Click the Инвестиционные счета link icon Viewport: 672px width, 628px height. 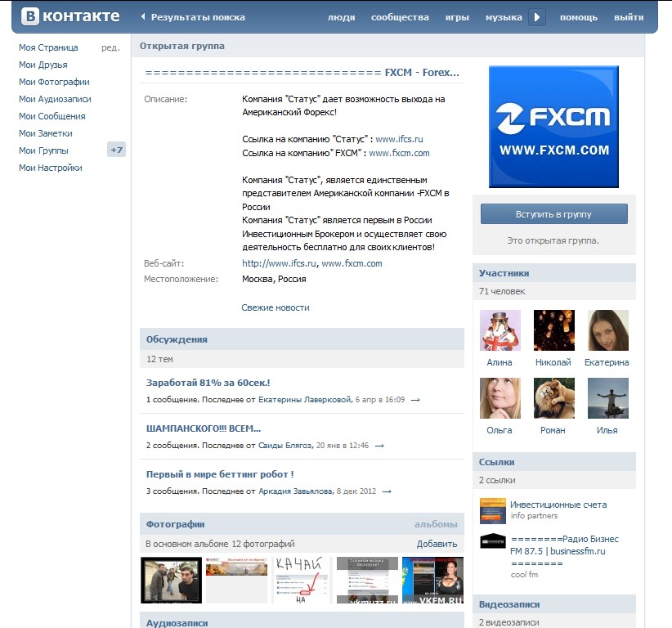(x=493, y=511)
